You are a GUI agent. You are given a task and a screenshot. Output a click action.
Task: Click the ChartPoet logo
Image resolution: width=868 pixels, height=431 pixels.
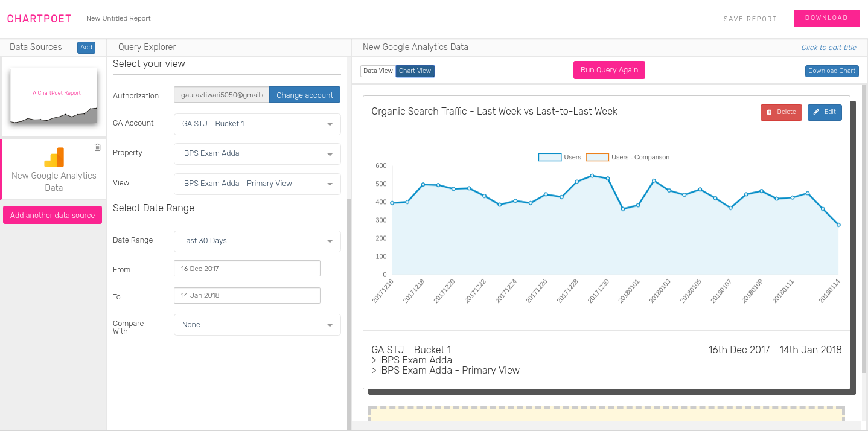39,19
